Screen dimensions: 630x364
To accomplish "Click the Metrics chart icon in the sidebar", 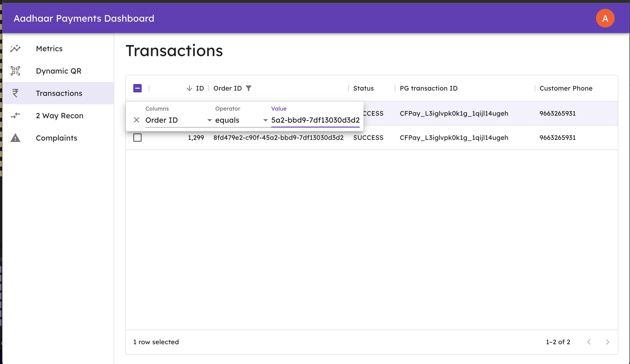I will point(15,48).
